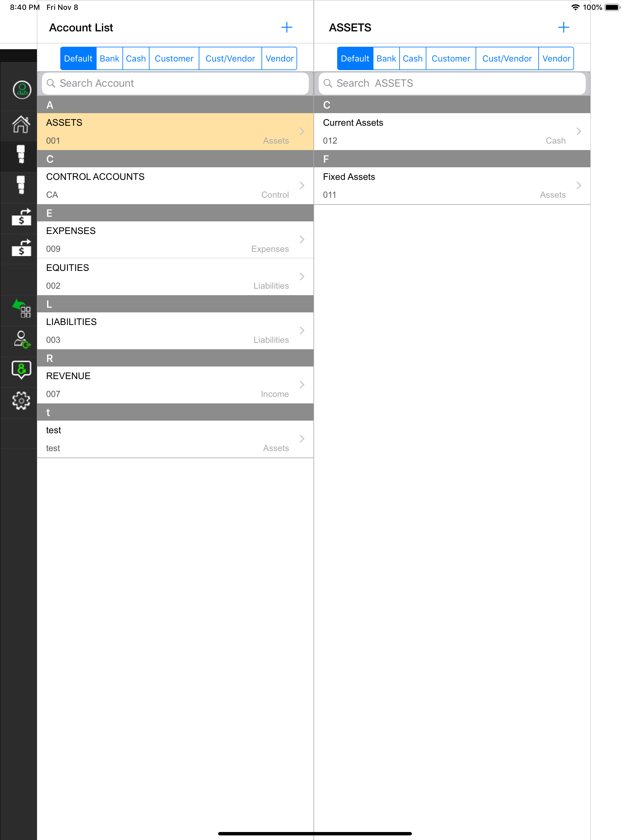Image resolution: width=630 pixels, height=840 pixels.
Task: Switch to Cash tab in ASSETS panel
Action: (413, 58)
